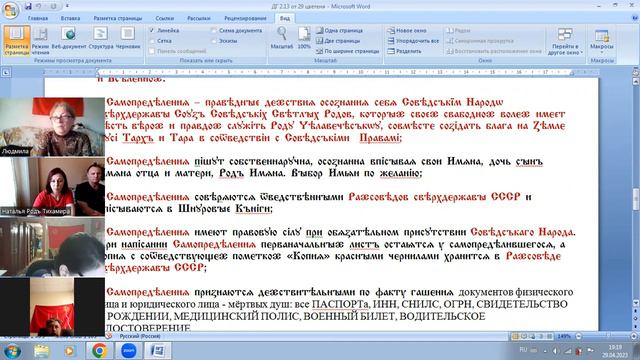
Task: Click Разделить to split the window
Action: [x=404, y=51]
